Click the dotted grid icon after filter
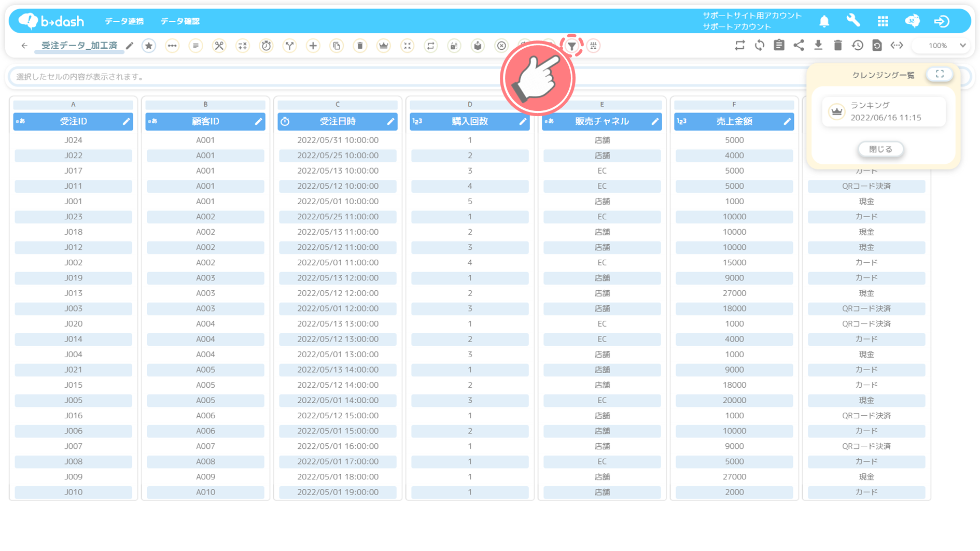980x551 pixels. pyautogui.click(x=593, y=46)
